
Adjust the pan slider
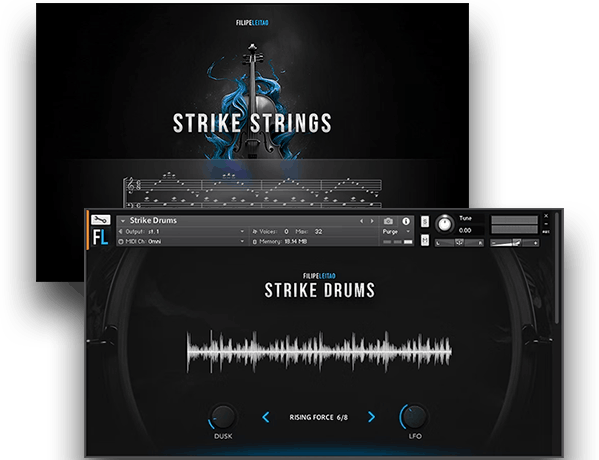tap(460, 243)
